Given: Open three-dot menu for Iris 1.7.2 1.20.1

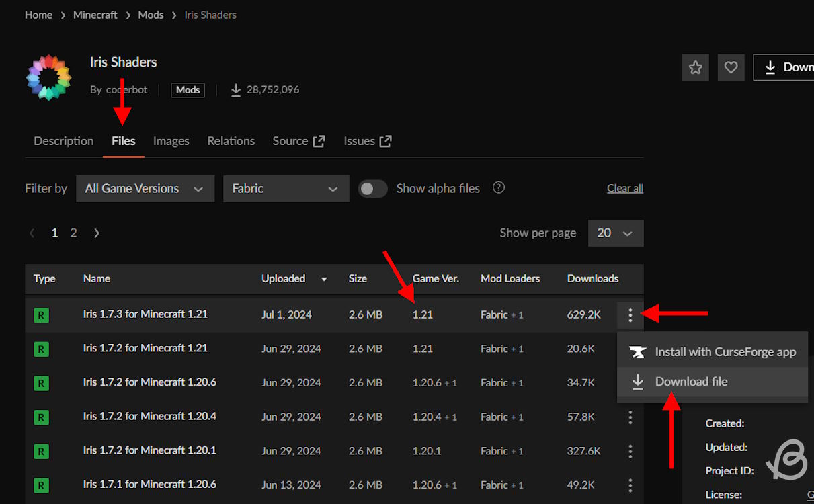Looking at the screenshot, I should coord(630,451).
